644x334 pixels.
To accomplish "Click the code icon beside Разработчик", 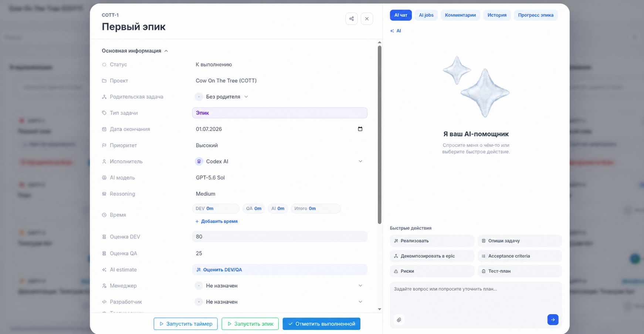I will click(x=104, y=302).
